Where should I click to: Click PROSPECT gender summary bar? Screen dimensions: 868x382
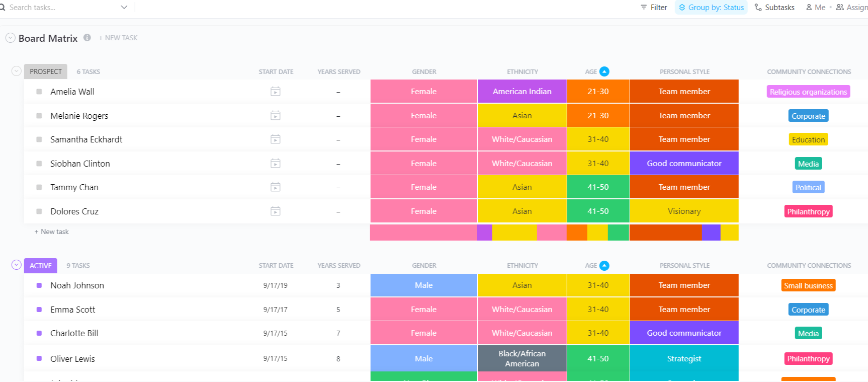coord(423,233)
